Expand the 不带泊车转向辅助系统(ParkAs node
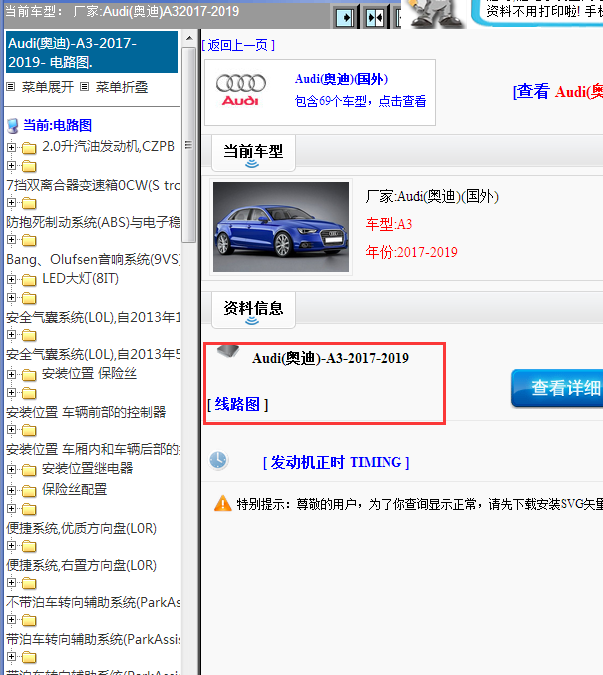Viewport: 603px width, 675px height. point(12,583)
